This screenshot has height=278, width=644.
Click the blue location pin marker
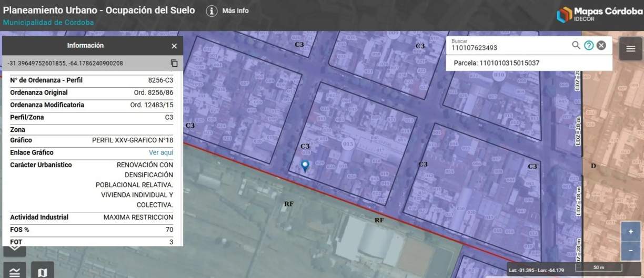coord(305,166)
